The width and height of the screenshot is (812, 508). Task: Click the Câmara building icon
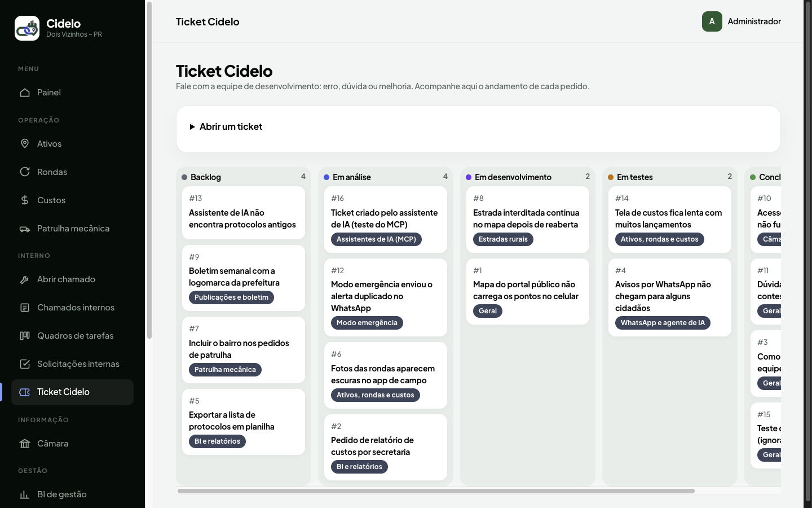[25, 444]
